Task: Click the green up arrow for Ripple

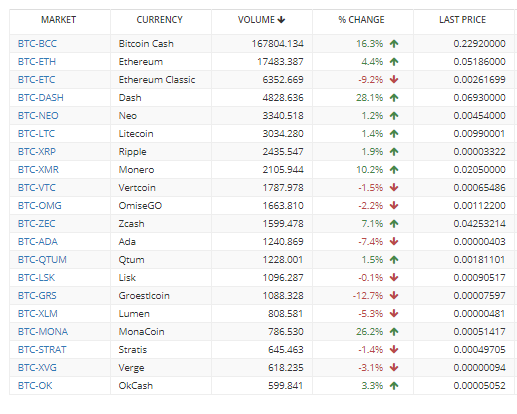Action: (x=394, y=152)
